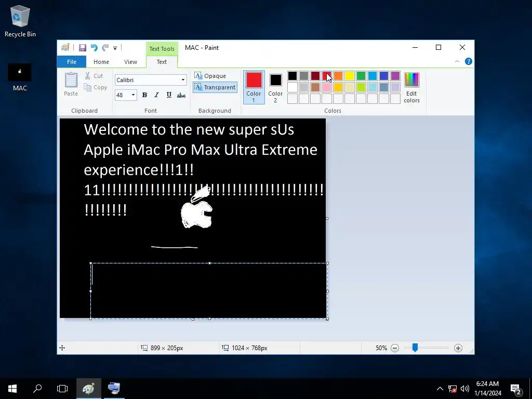532x399 pixels.
Task: Select Transparent background option
Action: (215, 87)
